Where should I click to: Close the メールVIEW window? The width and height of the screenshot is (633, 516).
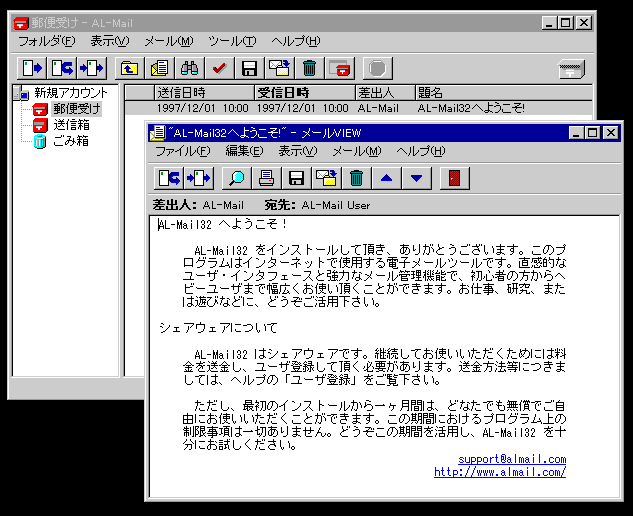tap(611, 132)
